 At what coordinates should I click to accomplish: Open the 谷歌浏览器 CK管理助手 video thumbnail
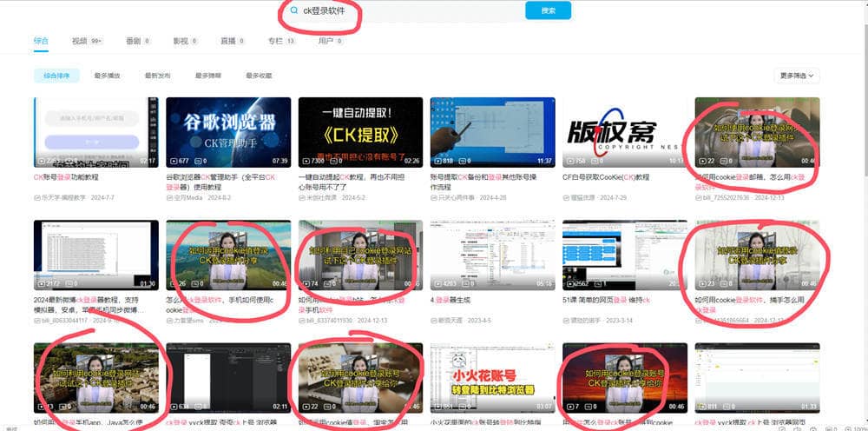(228, 132)
